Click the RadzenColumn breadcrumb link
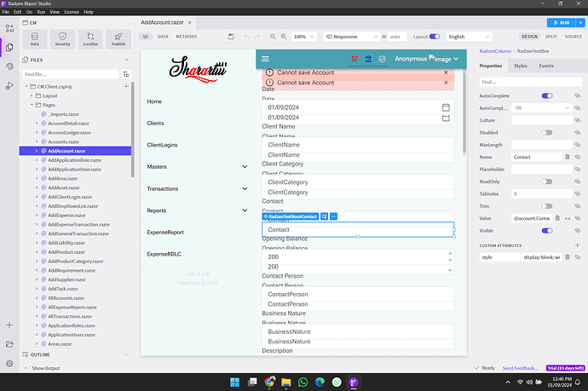Viewport: 588px width, 391px height. coord(495,51)
